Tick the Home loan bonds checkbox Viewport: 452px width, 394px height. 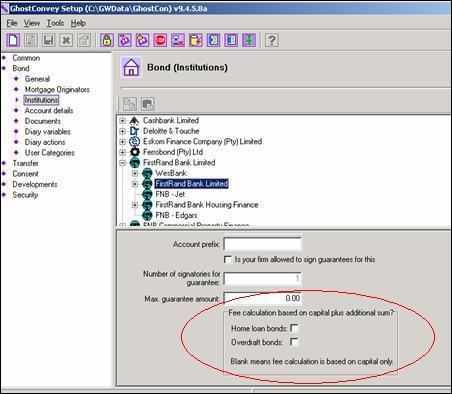294,328
